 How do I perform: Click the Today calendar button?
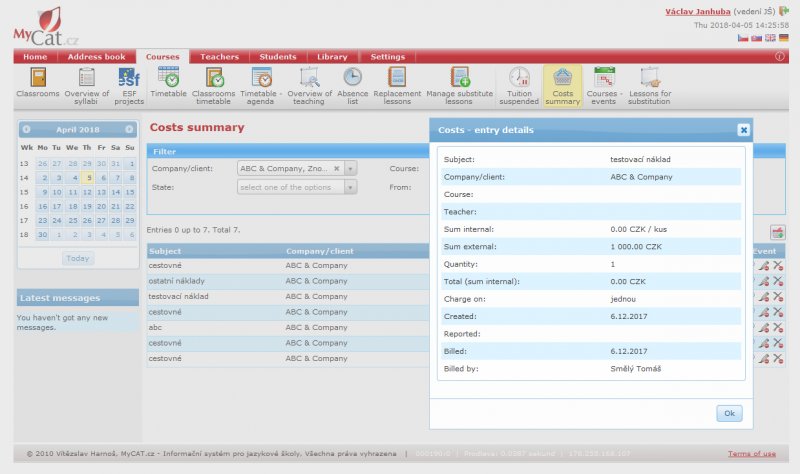78,258
